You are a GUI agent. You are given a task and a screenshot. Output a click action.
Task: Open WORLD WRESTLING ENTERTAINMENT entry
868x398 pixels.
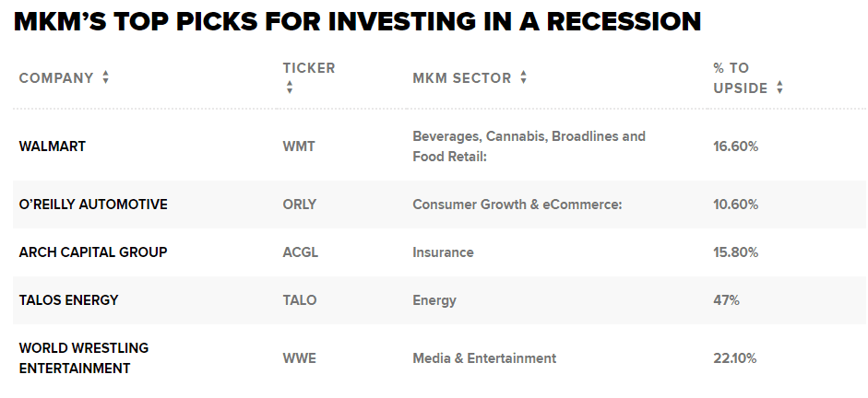click(84, 358)
